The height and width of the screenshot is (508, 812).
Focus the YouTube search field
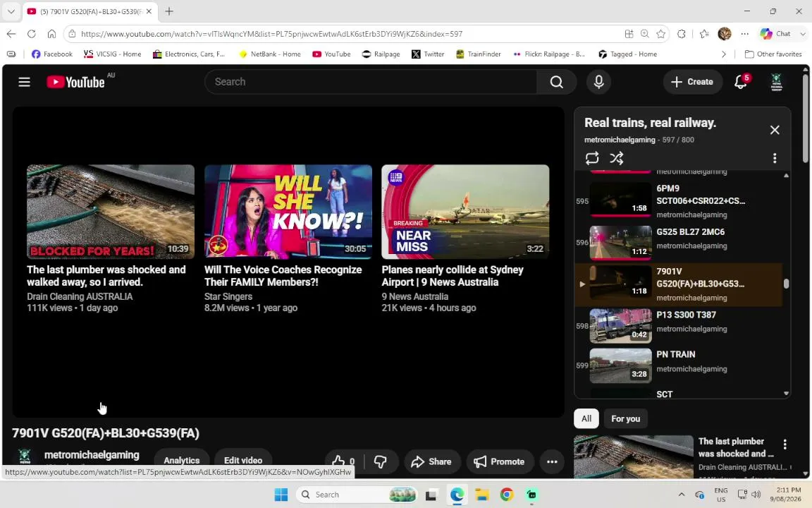tap(371, 82)
